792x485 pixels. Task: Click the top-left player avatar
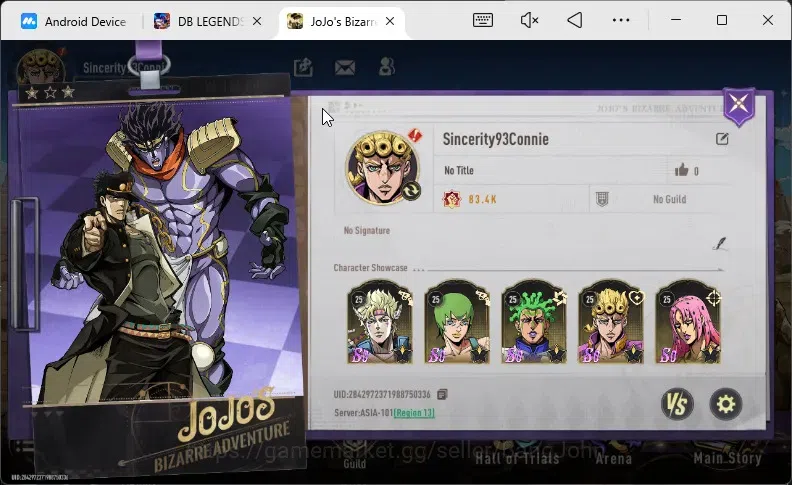pyautogui.click(x=40, y=67)
